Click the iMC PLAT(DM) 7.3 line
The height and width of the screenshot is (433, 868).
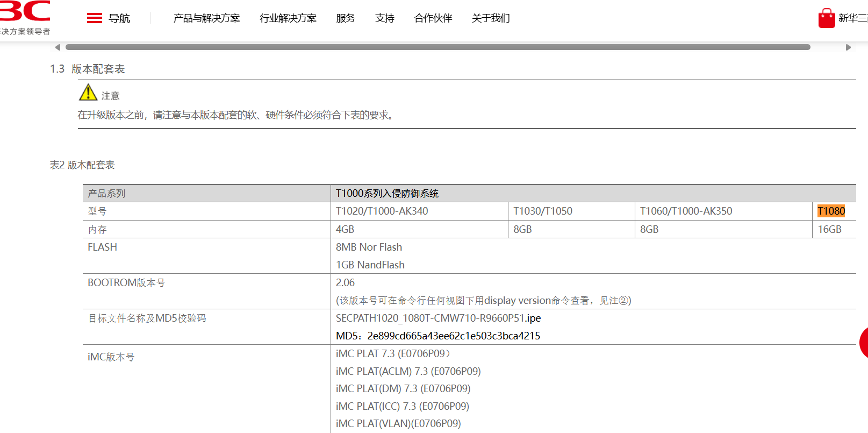tap(403, 388)
